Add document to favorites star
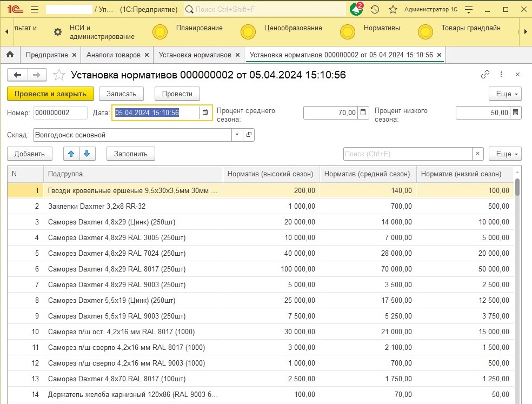This screenshot has width=532, height=404. point(59,75)
